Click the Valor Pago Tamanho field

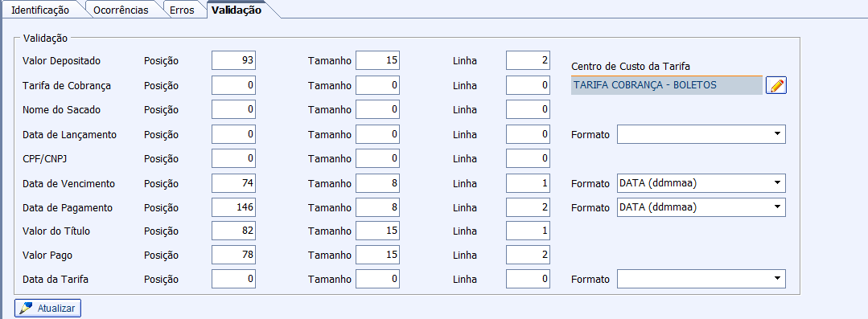click(x=377, y=255)
